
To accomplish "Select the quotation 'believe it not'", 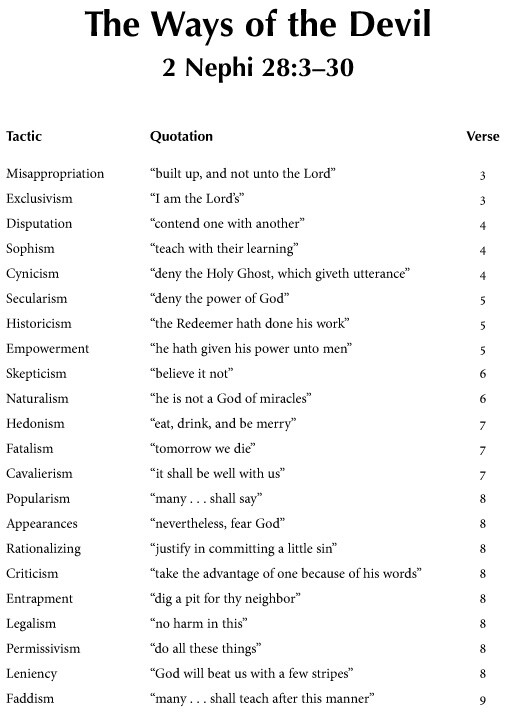I will point(192,373).
